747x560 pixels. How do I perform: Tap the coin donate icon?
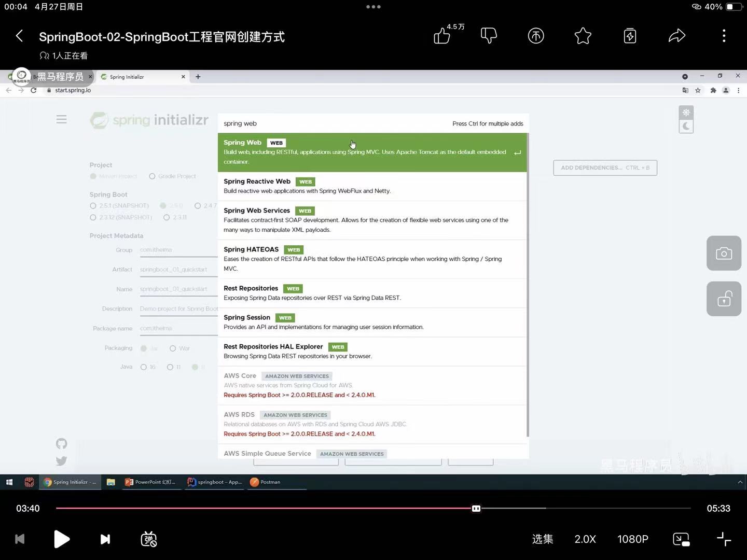pyautogui.click(x=536, y=36)
